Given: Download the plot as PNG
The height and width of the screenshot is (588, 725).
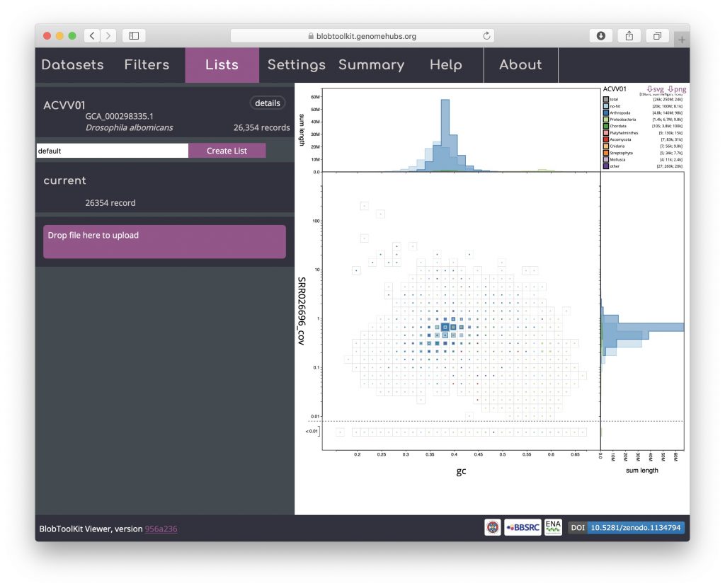Looking at the screenshot, I should [x=677, y=89].
